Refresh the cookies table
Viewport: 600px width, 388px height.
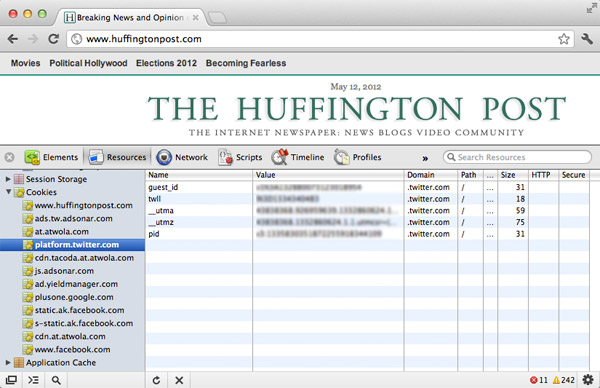pos(156,380)
